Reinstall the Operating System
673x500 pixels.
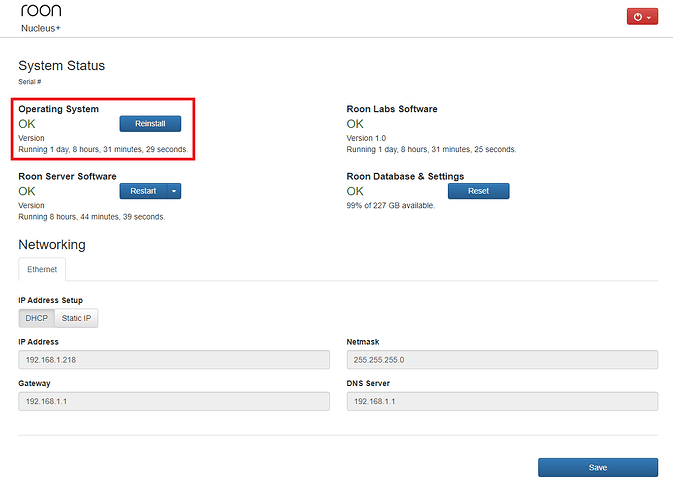(150, 124)
